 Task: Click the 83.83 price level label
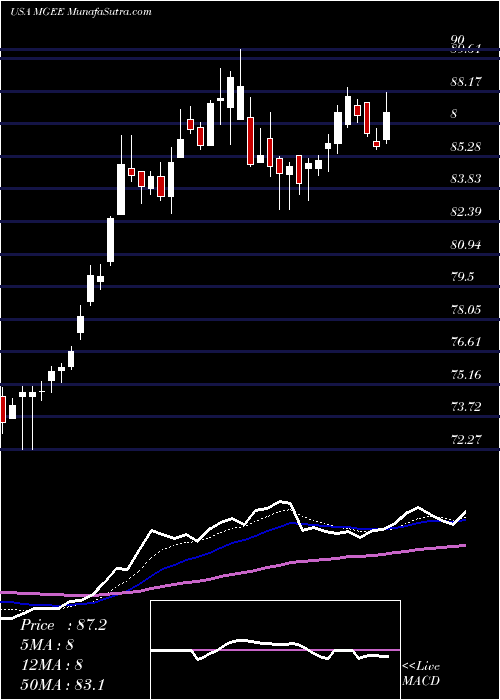(x=466, y=179)
